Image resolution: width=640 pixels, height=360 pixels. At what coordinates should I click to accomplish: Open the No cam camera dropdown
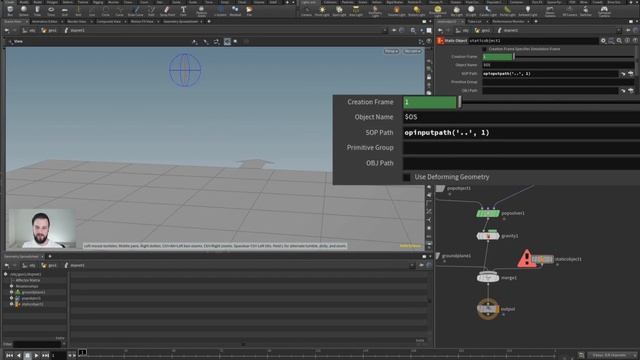[412, 51]
